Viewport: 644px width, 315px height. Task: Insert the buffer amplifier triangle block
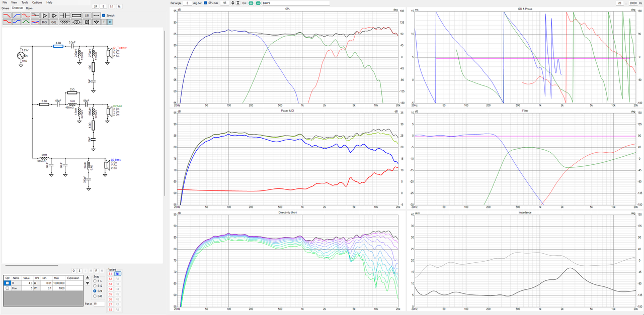click(45, 16)
